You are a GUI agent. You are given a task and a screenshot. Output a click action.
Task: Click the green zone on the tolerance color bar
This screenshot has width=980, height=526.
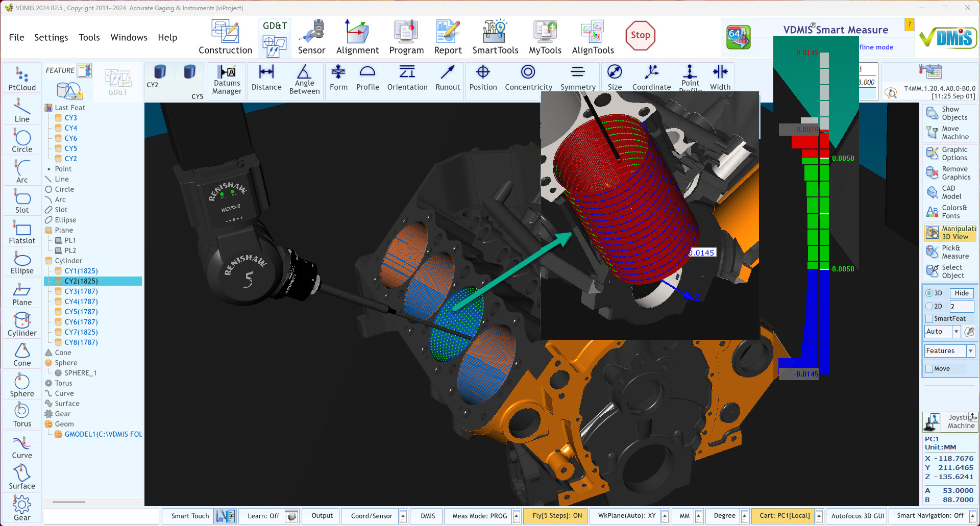click(817, 214)
